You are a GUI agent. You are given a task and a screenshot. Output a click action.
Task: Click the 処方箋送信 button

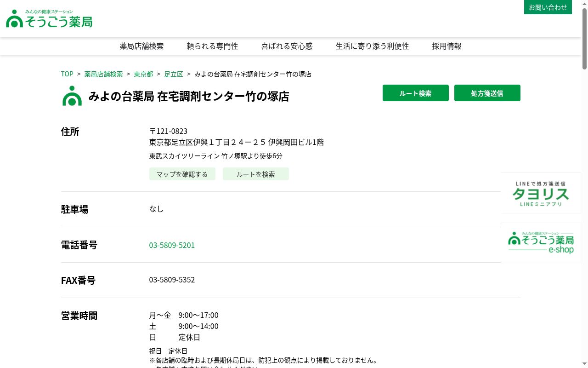point(487,93)
